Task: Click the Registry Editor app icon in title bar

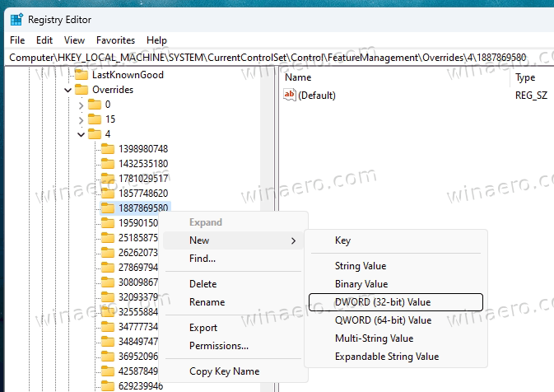Action: coord(16,20)
